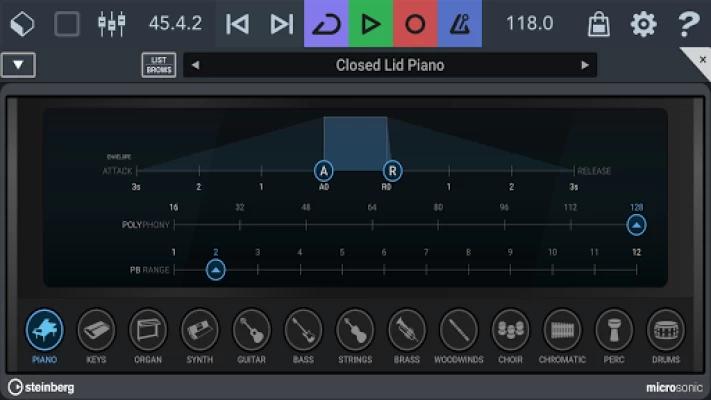711x400 pixels.
Task: Select the Organ instrument category
Action: click(x=148, y=330)
